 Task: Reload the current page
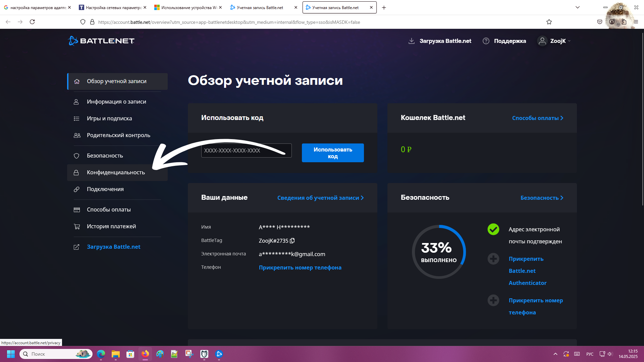(32, 22)
